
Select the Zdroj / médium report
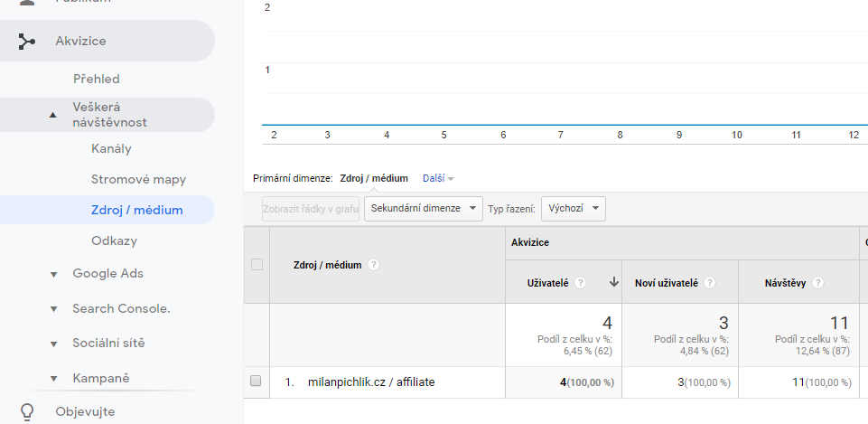136,210
